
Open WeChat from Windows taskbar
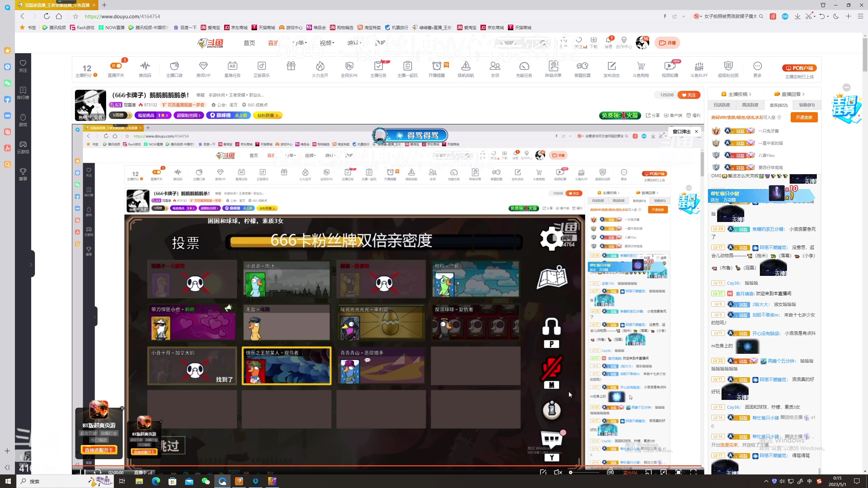tap(206, 481)
